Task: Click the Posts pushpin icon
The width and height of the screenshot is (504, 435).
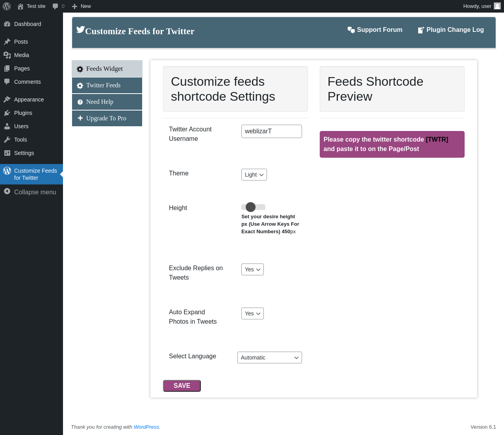Action: point(7,42)
